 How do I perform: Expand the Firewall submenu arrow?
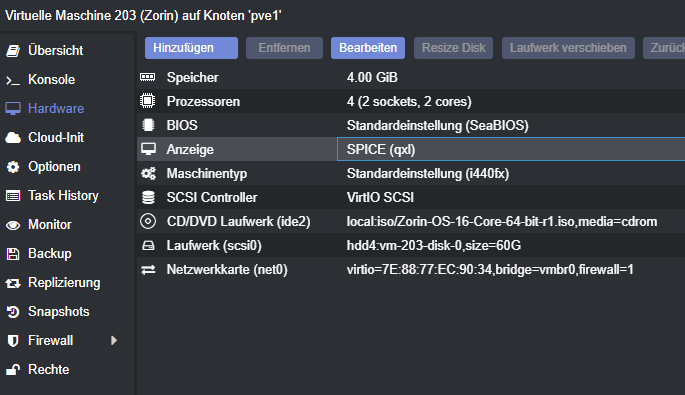[x=114, y=340]
